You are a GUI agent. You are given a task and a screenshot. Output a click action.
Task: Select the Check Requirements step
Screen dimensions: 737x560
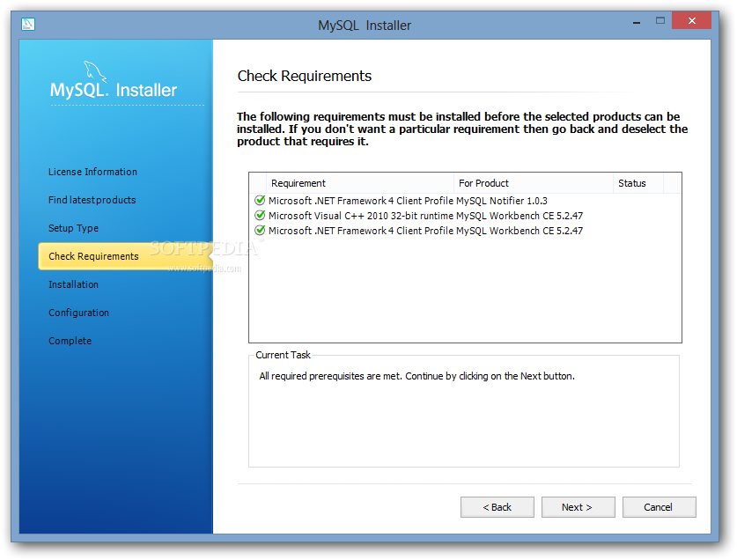[x=126, y=256]
